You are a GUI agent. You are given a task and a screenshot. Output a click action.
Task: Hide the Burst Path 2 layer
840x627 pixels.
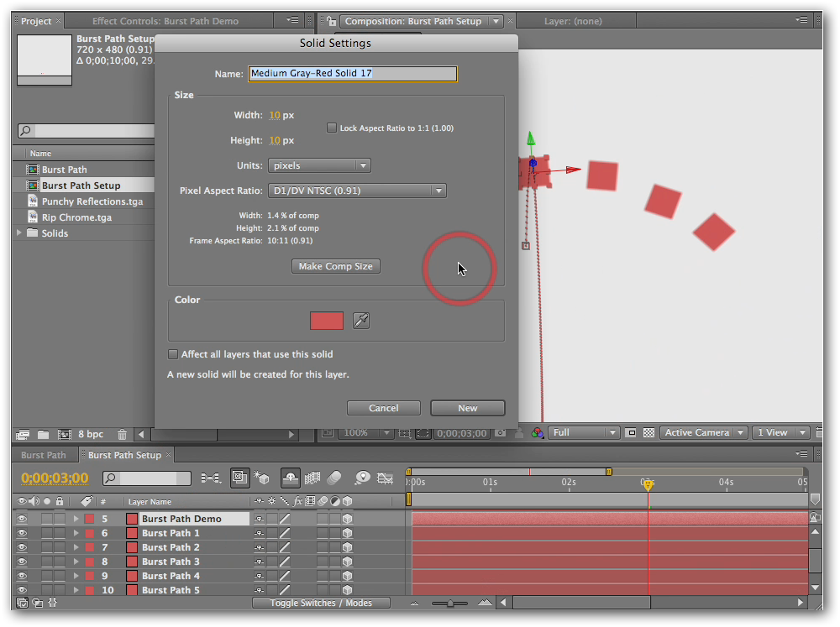pos(22,547)
